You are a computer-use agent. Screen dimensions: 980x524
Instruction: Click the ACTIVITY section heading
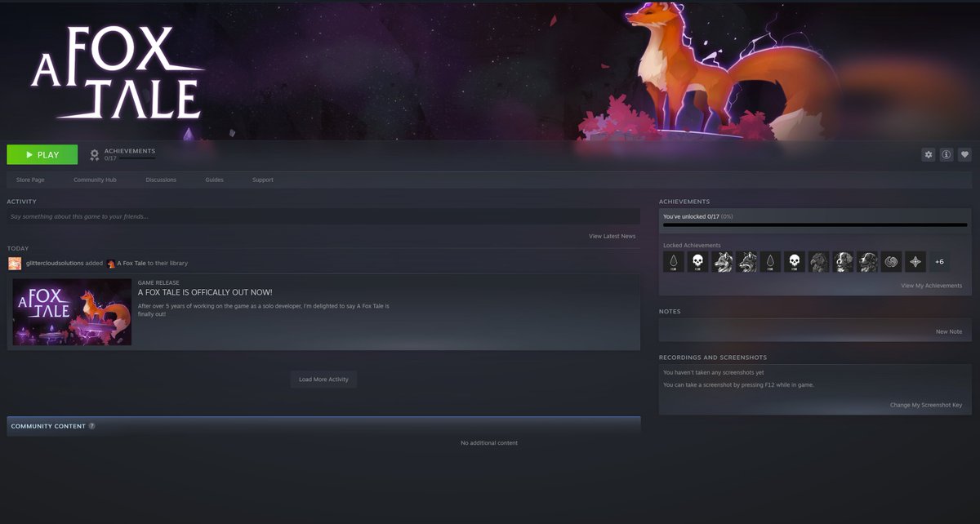tap(21, 202)
